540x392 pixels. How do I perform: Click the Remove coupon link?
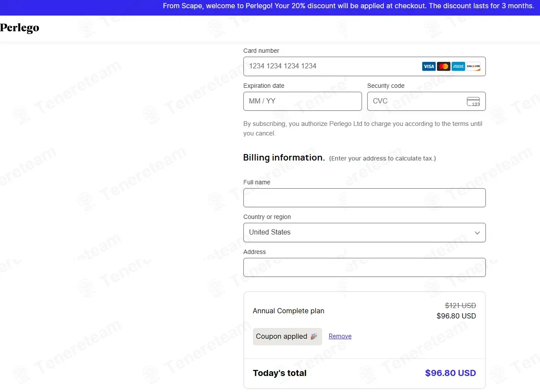point(340,336)
